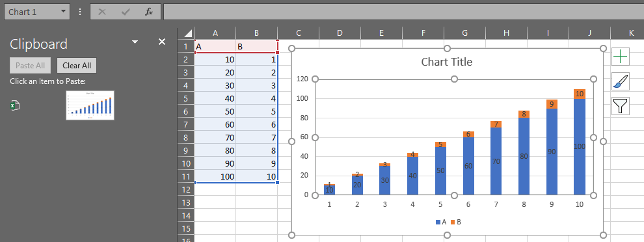Click the chart's top-right corner handle

[603, 49]
